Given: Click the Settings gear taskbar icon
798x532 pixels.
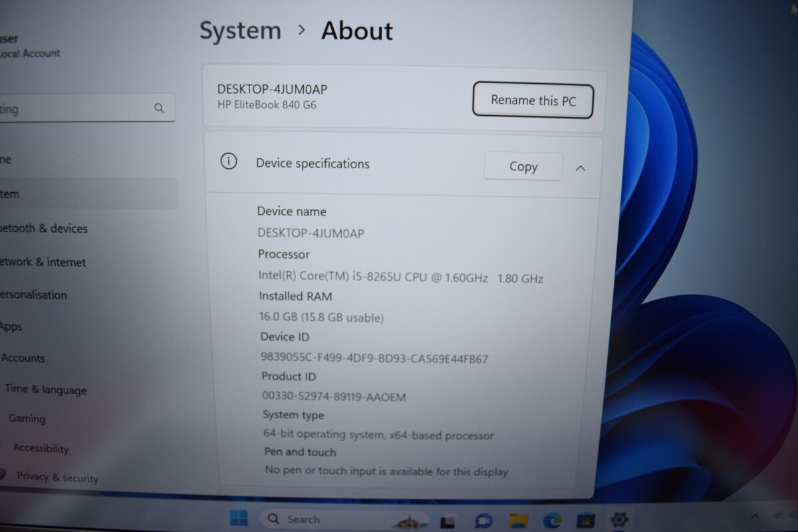Looking at the screenshot, I should click(x=619, y=519).
